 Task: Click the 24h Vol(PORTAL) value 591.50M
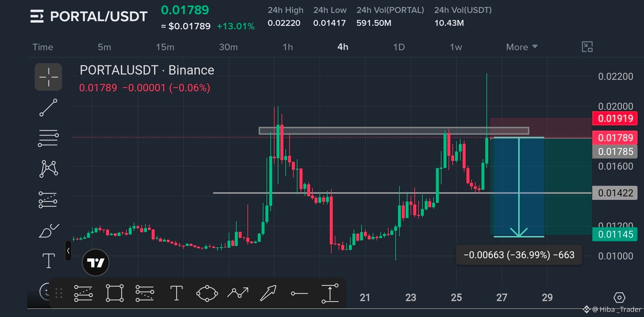tap(374, 23)
